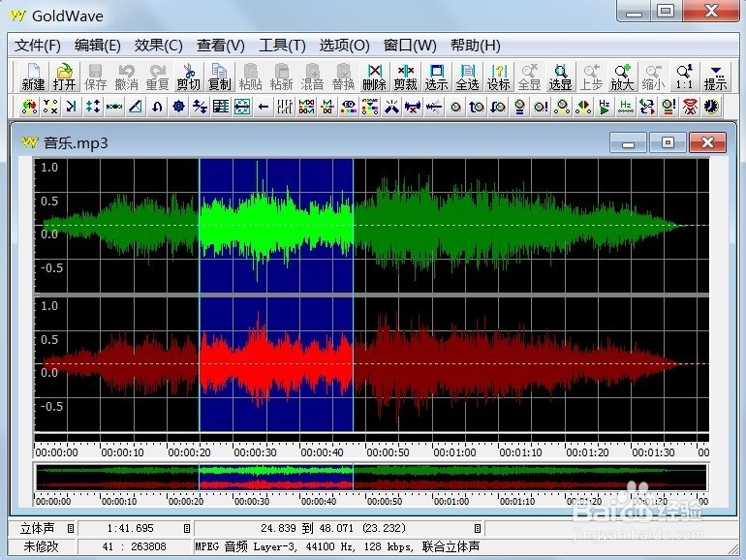Click the 选显 (Zoom selection) icon

pos(560,78)
